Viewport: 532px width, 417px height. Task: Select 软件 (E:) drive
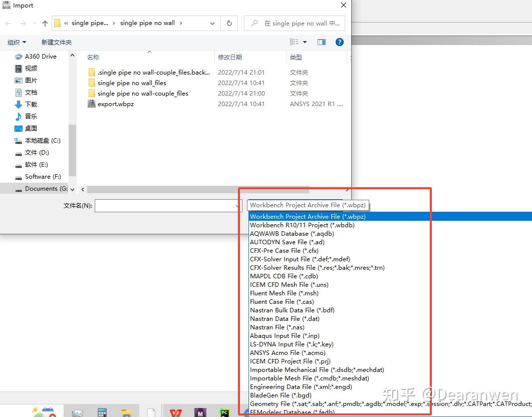point(32,164)
